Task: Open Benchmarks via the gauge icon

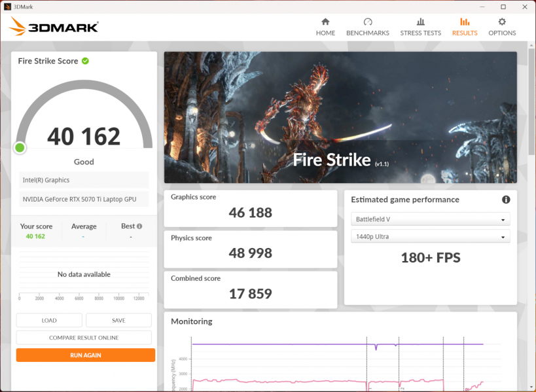Action: tap(367, 22)
